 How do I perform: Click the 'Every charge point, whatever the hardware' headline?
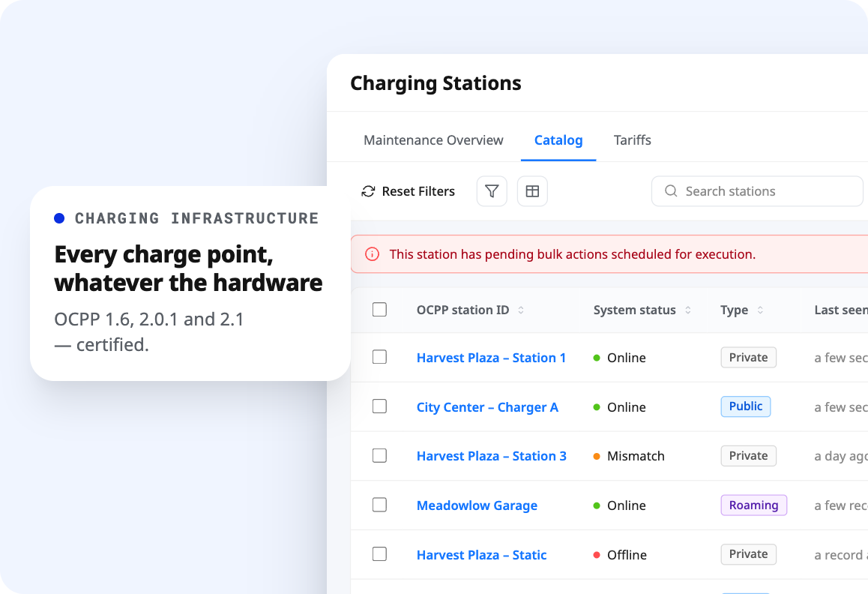point(188,268)
